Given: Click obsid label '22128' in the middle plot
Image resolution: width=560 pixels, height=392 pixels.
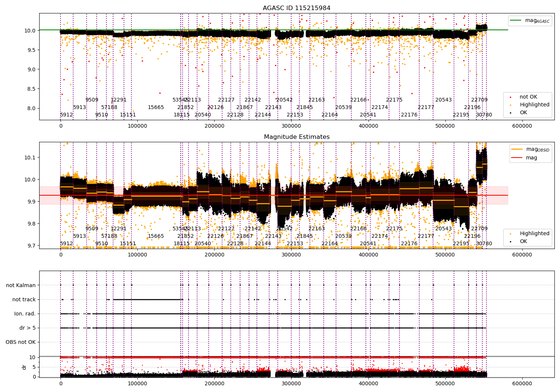Looking at the screenshot, I should pos(235,244).
